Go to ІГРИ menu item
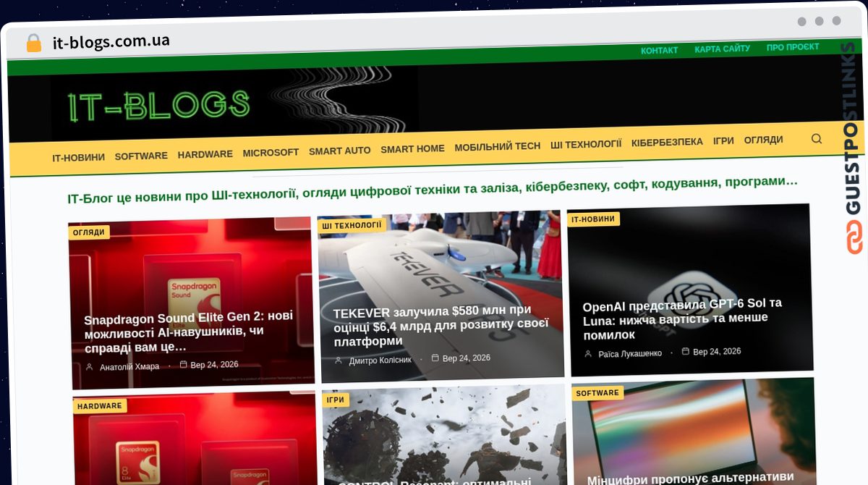Viewport: 868px width, 485px height. (723, 141)
